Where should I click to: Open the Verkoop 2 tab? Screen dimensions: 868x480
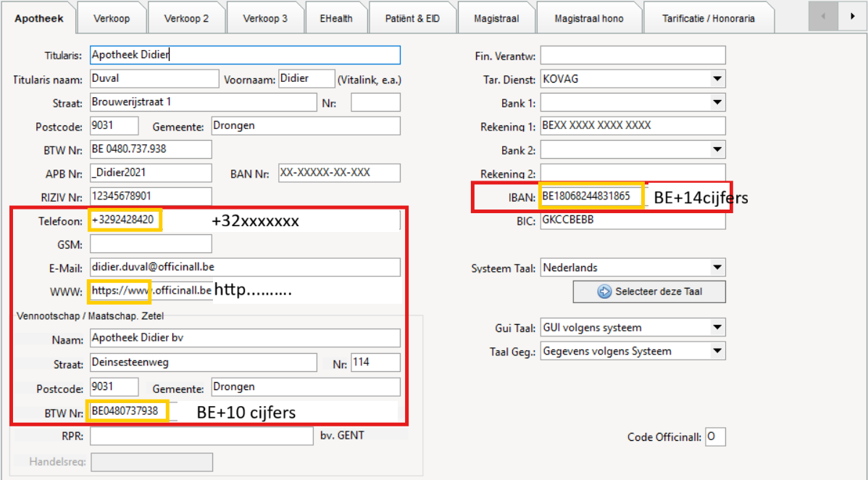(x=186, y=18)
